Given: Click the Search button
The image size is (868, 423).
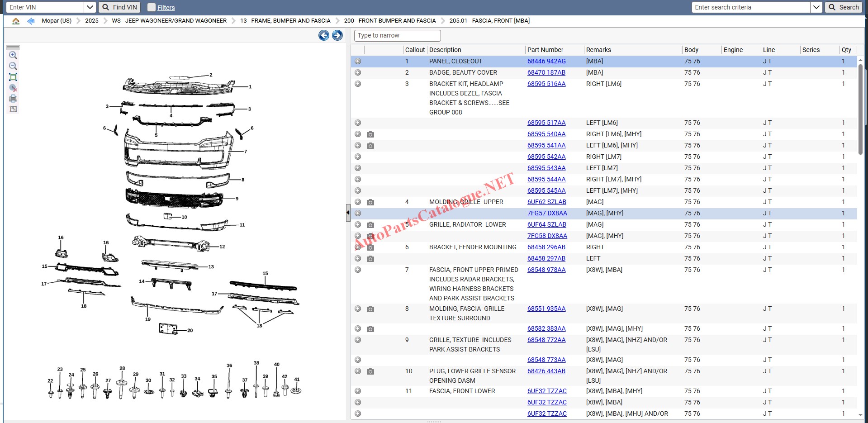Looking at the screenshot, I should click(x=844, y=7).
